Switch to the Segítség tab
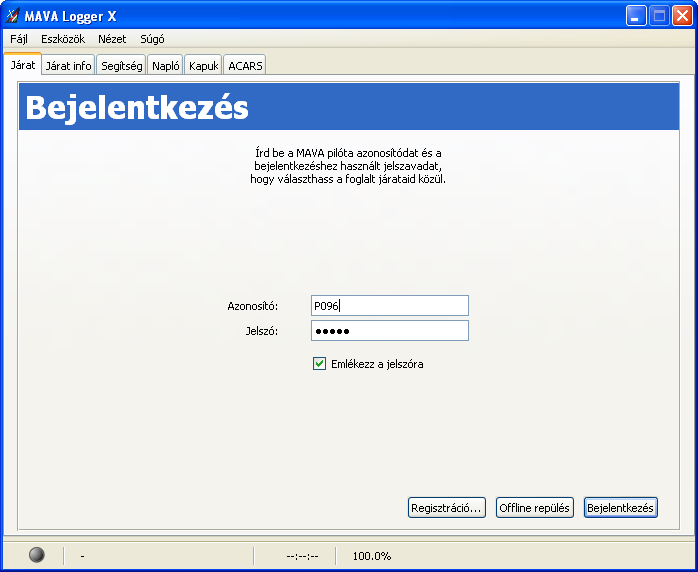Screen dimensions: 698x572 (122, 65)
